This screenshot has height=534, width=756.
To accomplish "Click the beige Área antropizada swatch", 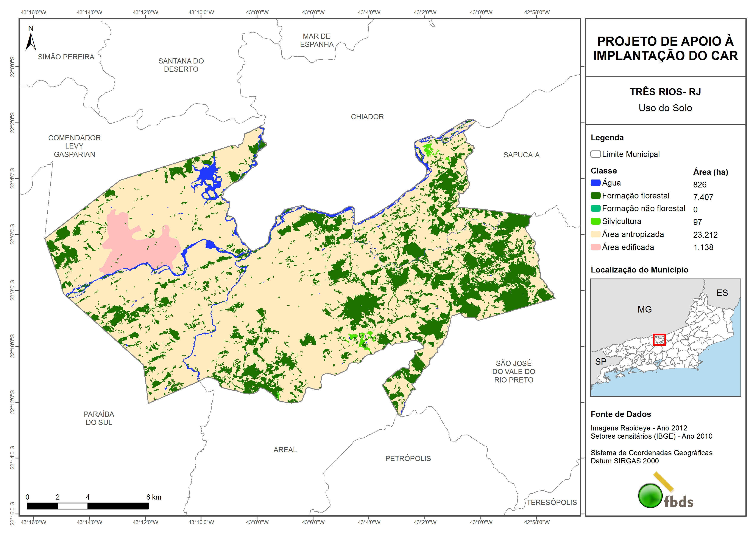I will point(595,234).
